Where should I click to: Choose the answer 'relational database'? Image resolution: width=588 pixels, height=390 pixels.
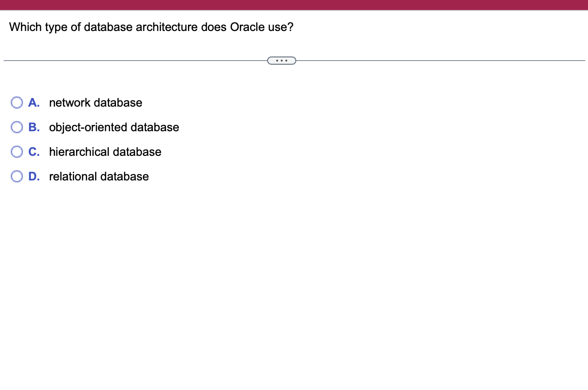99,176
